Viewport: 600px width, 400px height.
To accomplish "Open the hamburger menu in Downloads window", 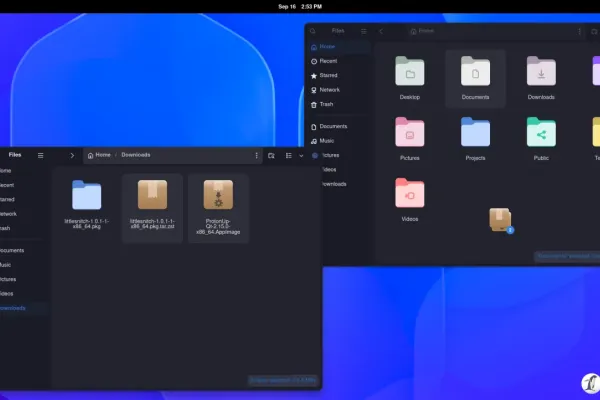I will click(x=41, y=155).
